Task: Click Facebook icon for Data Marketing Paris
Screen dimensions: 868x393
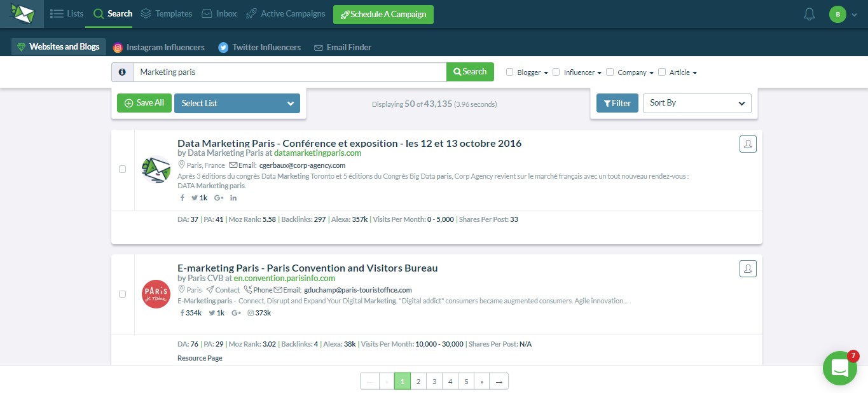Action: click(183, 198)
